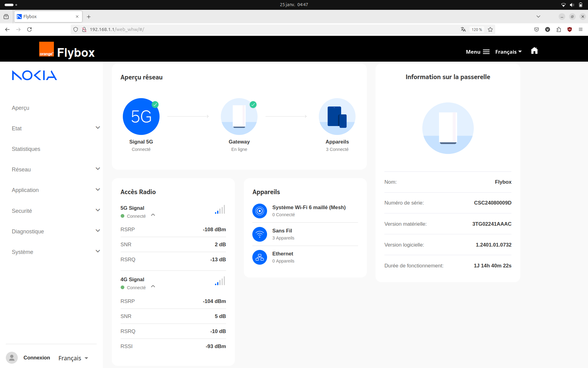The width and height of the screenshot is (588, 368).
Task: Open the system Wi-Fi status icon
Action: tap(563, 5)
